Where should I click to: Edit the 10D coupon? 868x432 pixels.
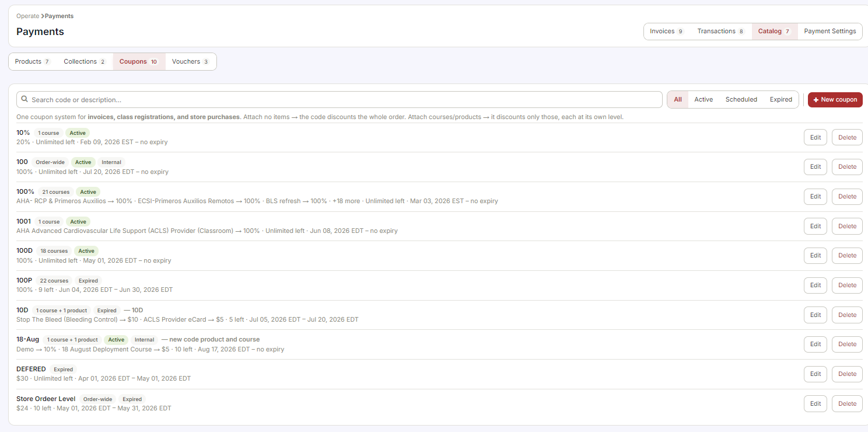point(815,315)
